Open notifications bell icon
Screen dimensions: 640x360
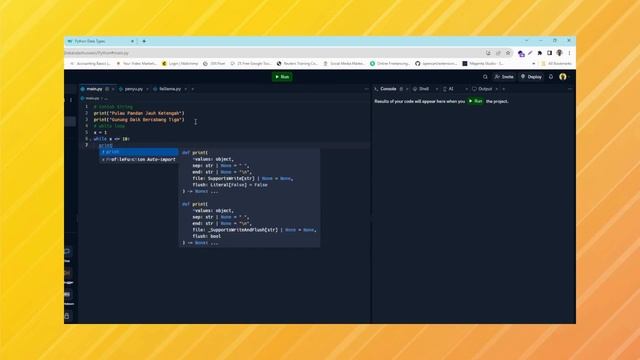551,77
